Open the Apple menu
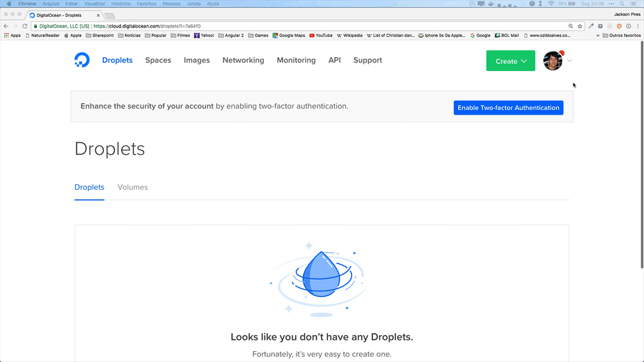Viewport: 644px width, 362px height. click(9, 4)
